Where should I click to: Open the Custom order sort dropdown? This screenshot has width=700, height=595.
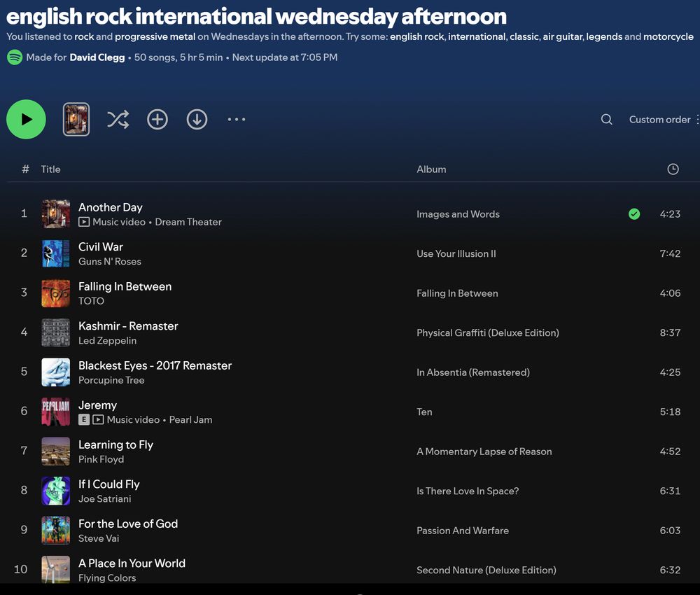(x=664, y=119)
